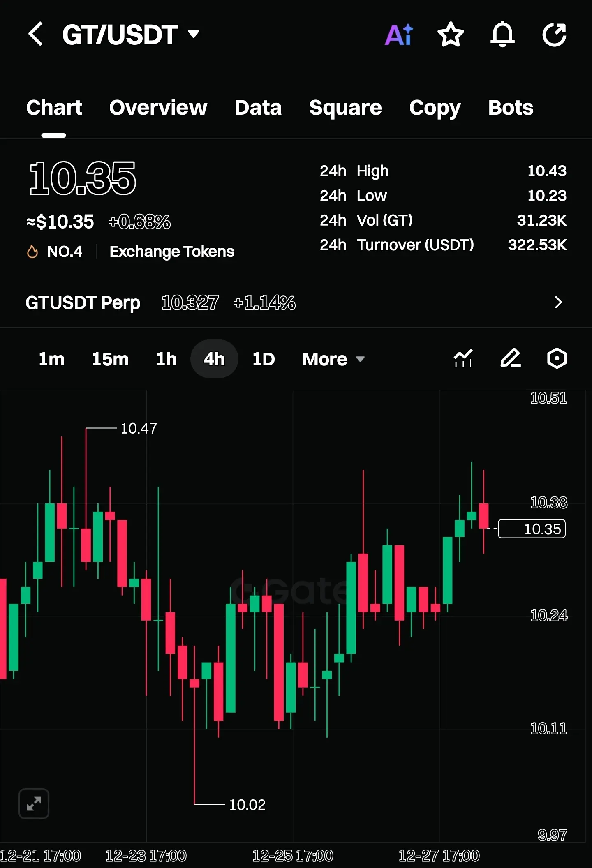The height and width of the screenshot is (868, 592).
Task: Tap the current price marker 10.35 on axis
Action: pyautogui.click(x=532, y=529)
